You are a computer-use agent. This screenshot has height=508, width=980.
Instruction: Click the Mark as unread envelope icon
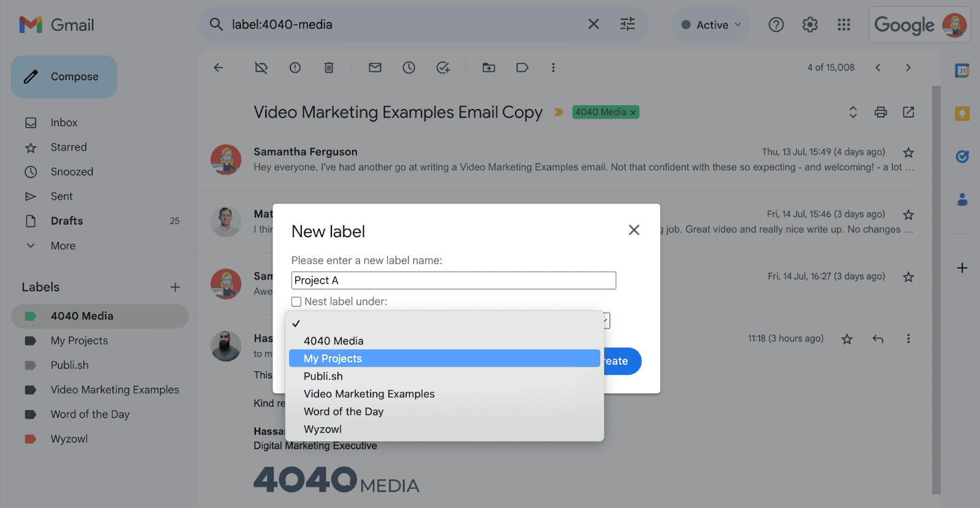pos(375,68)
